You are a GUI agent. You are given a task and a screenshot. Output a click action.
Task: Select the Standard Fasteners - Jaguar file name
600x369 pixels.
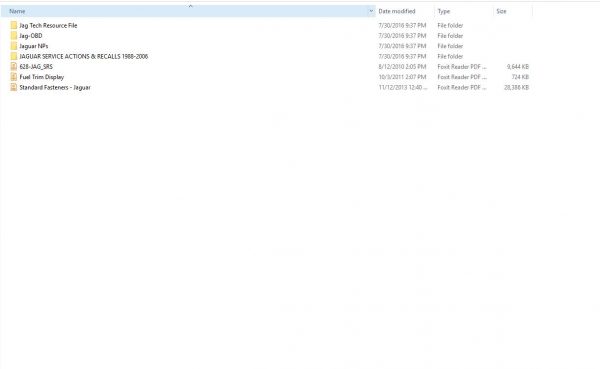tap(55, 87)
